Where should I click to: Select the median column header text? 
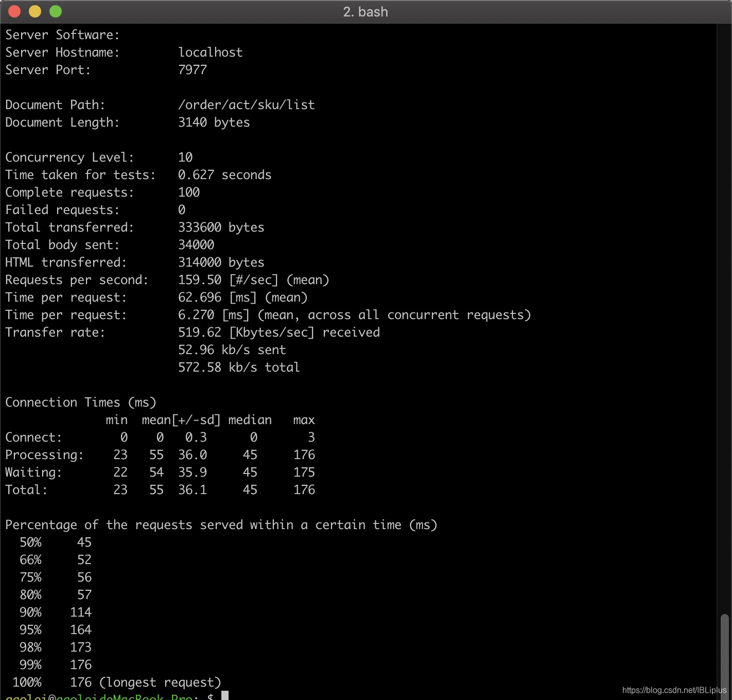250,419
